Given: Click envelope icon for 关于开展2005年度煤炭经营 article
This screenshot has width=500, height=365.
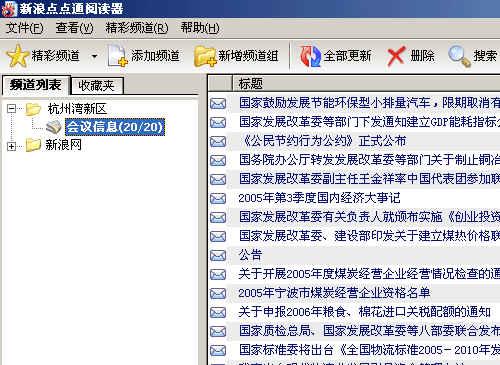Looking at the screenshot, I should pos(218,275).
